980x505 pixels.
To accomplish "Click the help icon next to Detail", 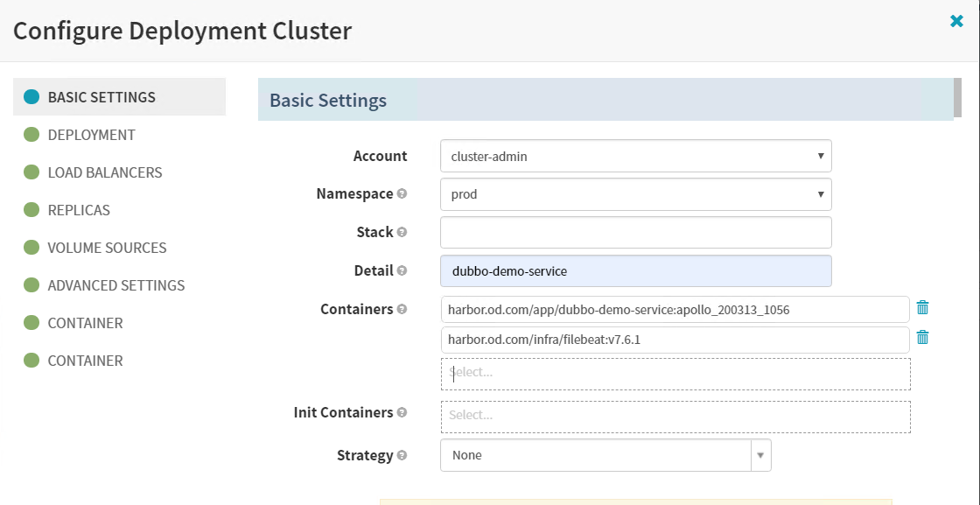I will (402, 271).
